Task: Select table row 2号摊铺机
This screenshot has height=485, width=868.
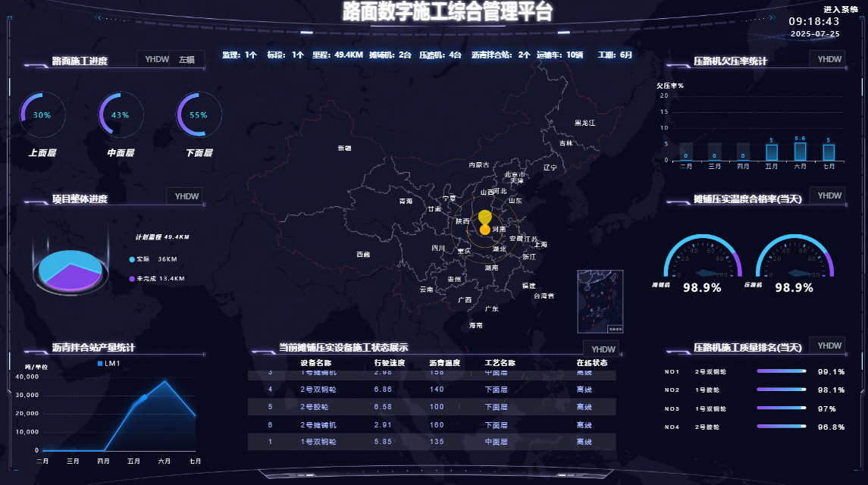Action: [432, 424]
